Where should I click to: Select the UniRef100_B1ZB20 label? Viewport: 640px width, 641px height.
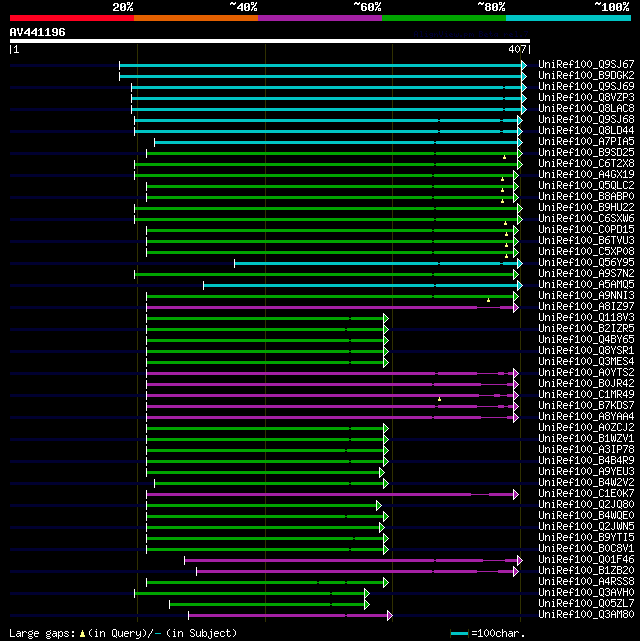[586, 571]
